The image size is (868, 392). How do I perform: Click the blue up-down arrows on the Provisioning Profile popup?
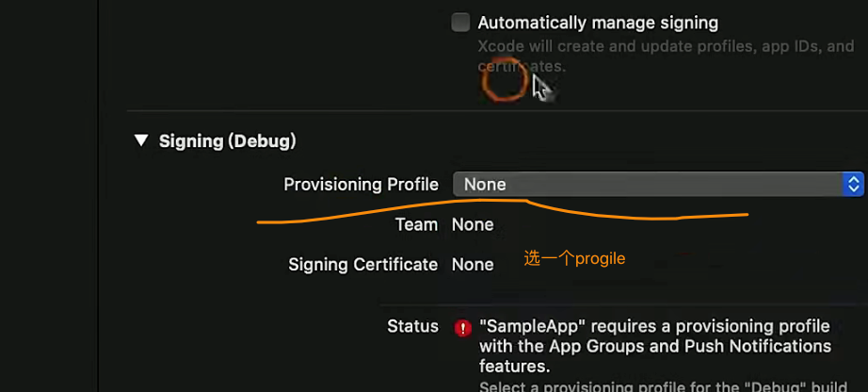[x=853, y=185]
